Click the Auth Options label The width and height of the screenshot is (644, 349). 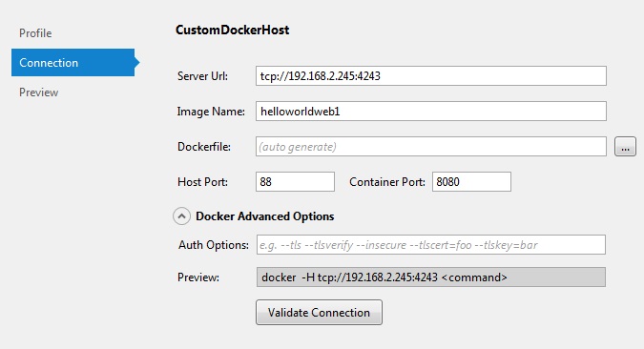click(x=214, y=245)
